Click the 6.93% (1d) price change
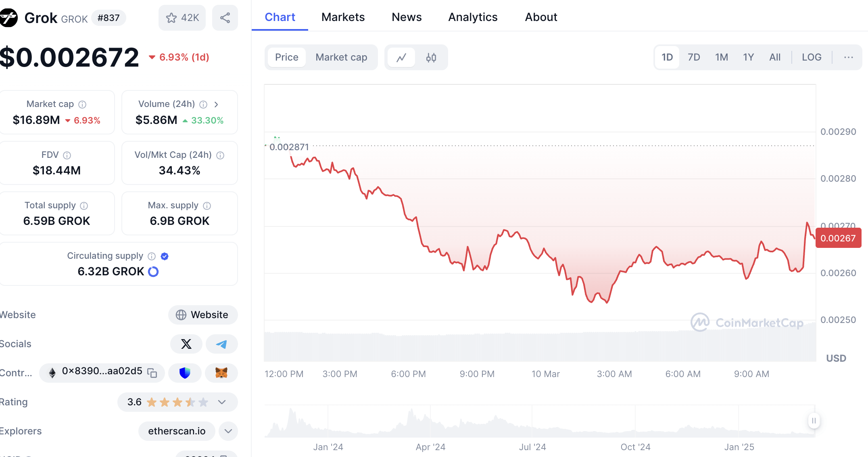This screenshot has width=868, height=457. click(179, 57)
